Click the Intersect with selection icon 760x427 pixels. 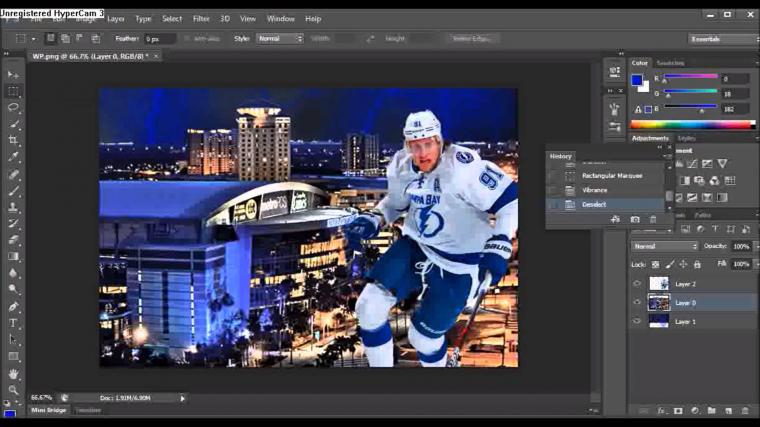click(x=95, y=38)
